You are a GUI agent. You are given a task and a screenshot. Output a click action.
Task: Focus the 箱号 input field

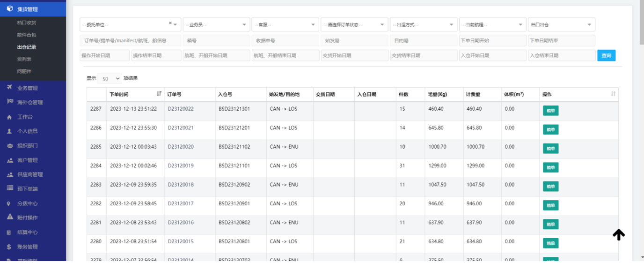216,41
